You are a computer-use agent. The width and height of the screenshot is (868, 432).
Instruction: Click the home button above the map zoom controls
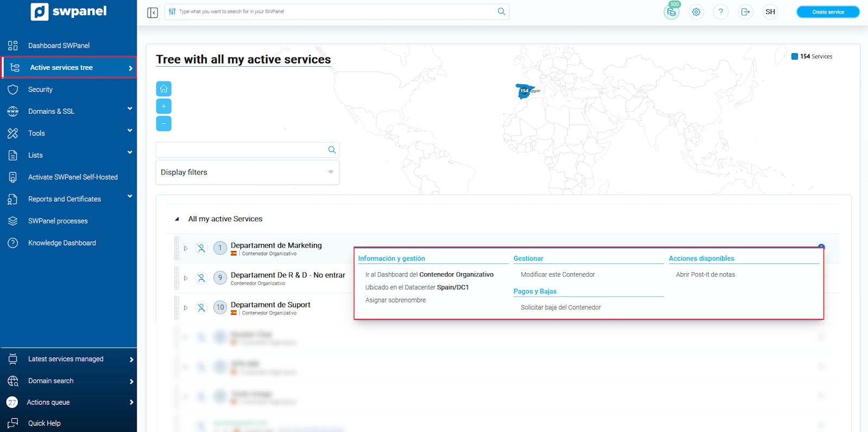[x=163, y=88]
